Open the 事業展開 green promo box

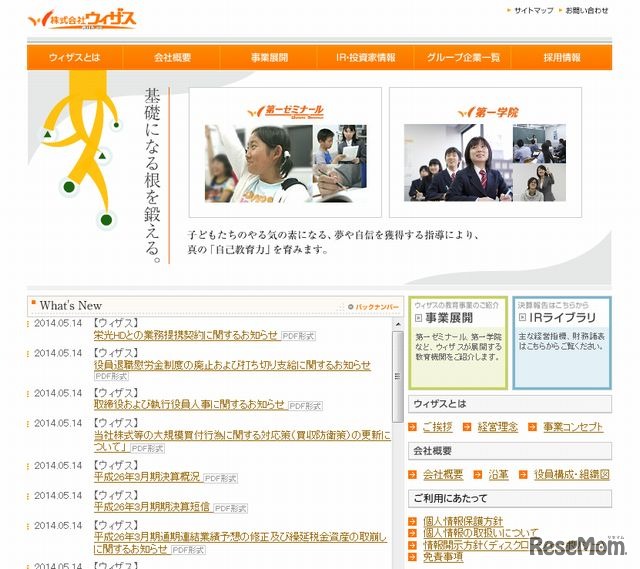tap(458, 343)
